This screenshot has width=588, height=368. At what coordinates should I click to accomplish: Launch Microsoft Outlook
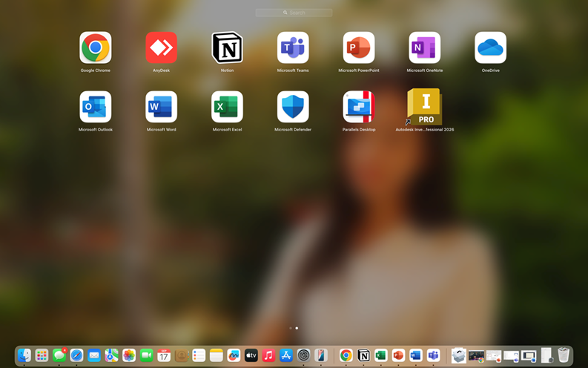coord(95,107)
